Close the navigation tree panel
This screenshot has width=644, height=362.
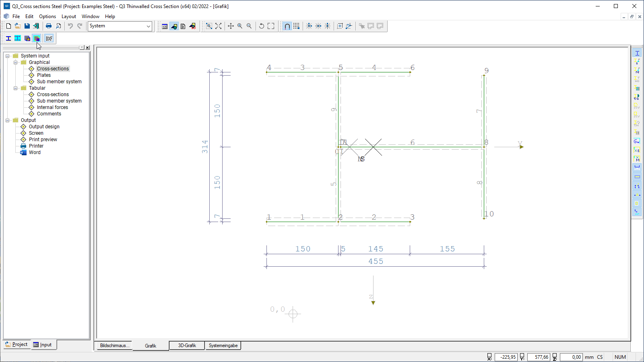coord(87,47)
